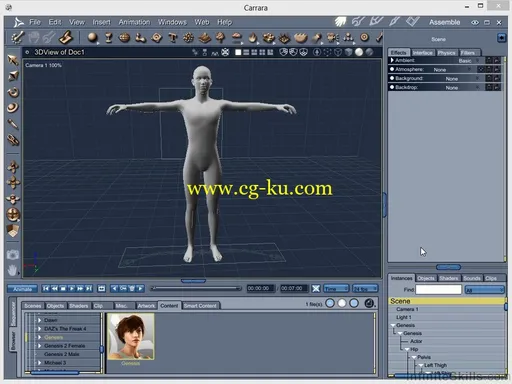The width and height of the screenshot is (512, 384).
Task: Expand DAZ's The Freak 4 folder
Action: pos(40,329)
